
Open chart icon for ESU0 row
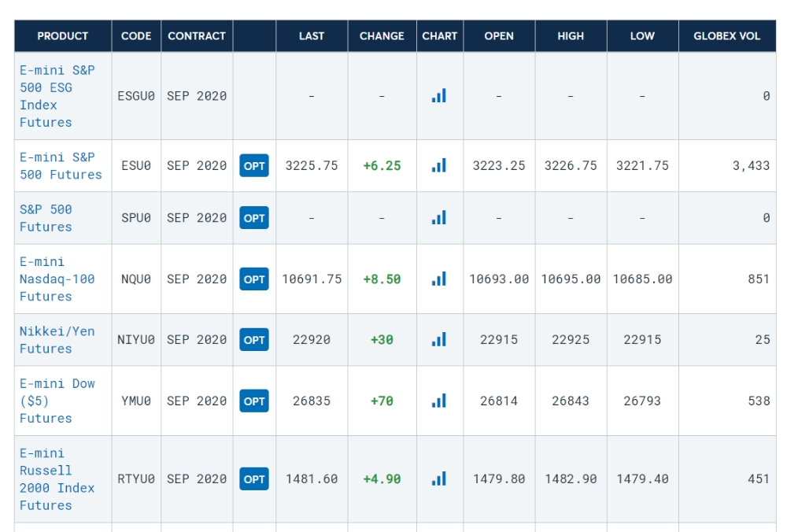click(439, 166)
